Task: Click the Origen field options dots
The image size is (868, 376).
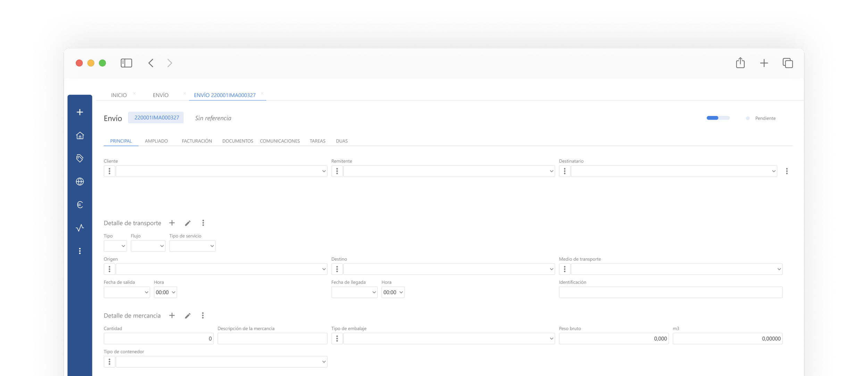Action: coord(109,269)
